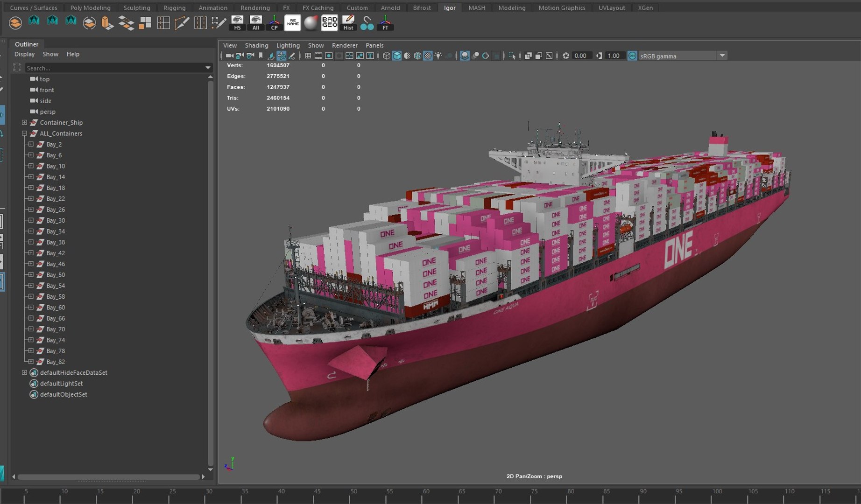Open the Outliner search options dropdown
Screen dimensions: 861x504
point(208,68)
